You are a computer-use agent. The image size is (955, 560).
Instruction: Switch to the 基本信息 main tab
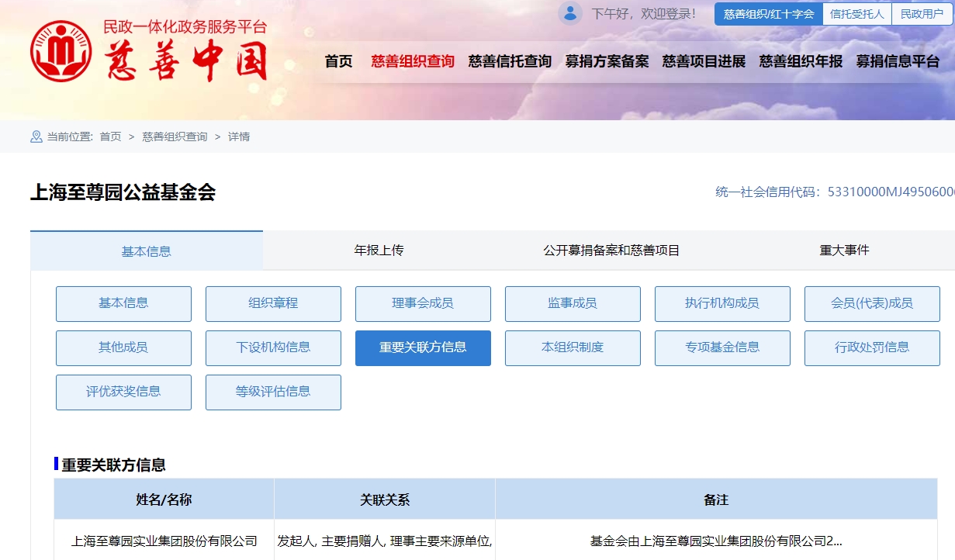click(147, 251)
